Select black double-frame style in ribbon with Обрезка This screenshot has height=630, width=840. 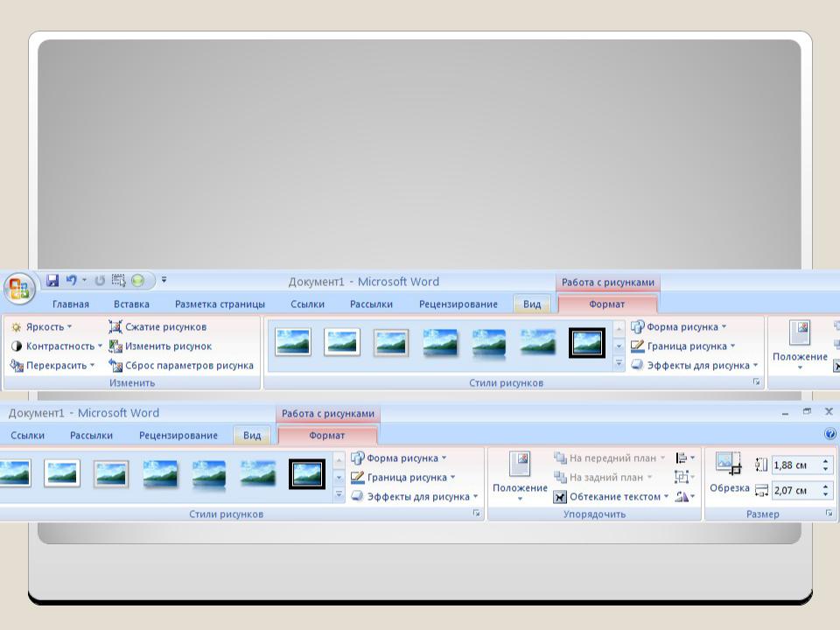pyautogui.click(x=307, y=474)
